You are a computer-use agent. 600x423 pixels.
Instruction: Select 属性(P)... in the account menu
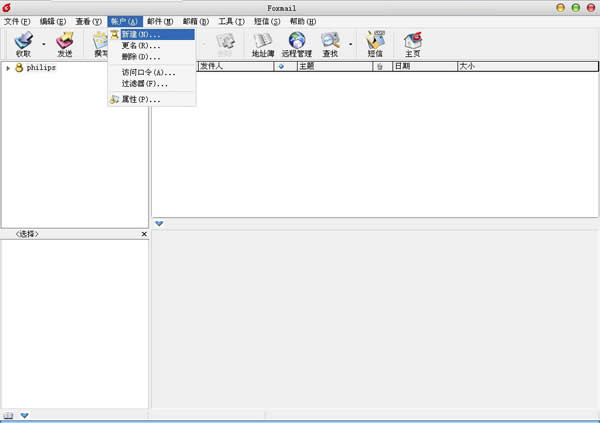click(x=141, y=100)
